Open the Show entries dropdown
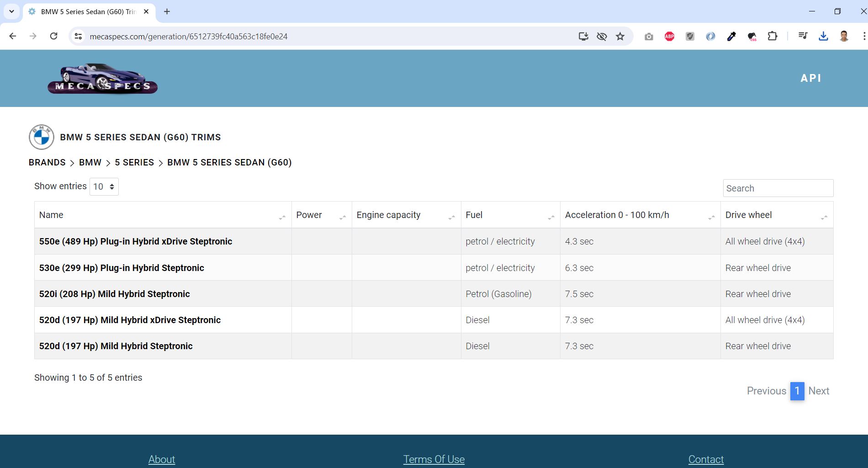Viewport: 868px width, 468px height. pos(104,186)
